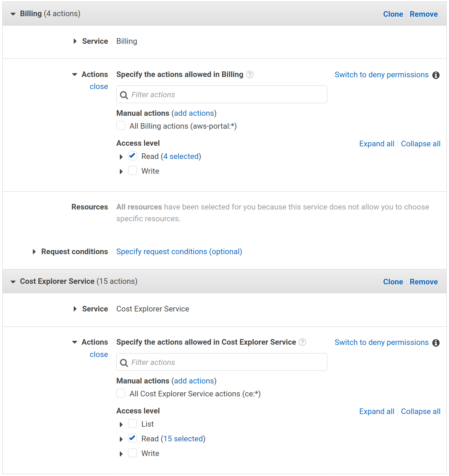Click close under Billing Actions
449x476 pixels.
coord(99,87)
